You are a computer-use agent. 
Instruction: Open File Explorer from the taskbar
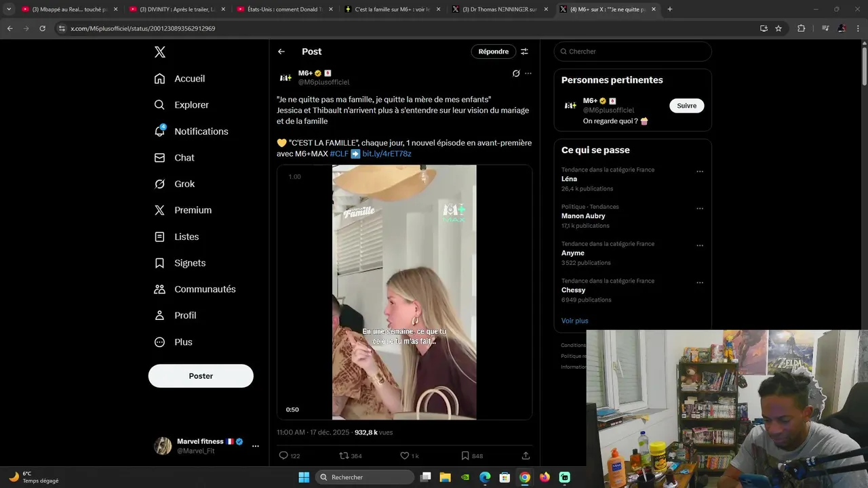446,477
